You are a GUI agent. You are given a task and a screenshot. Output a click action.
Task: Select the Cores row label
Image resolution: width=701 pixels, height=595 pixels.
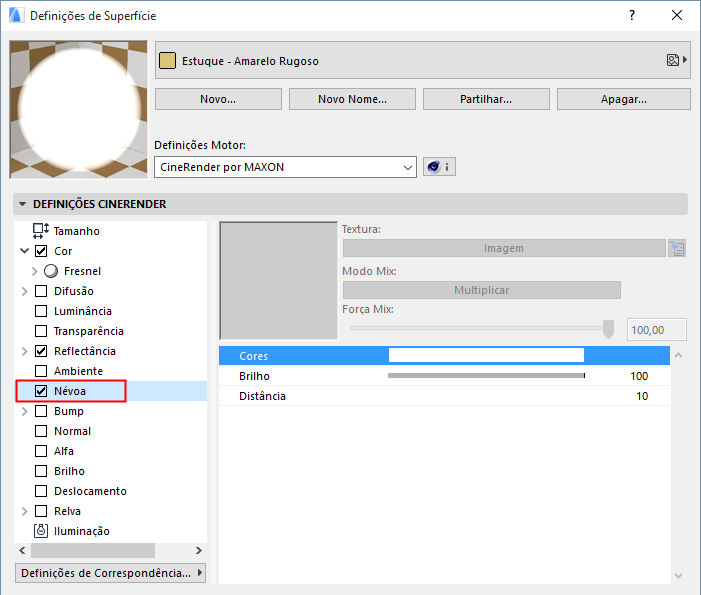253,356
